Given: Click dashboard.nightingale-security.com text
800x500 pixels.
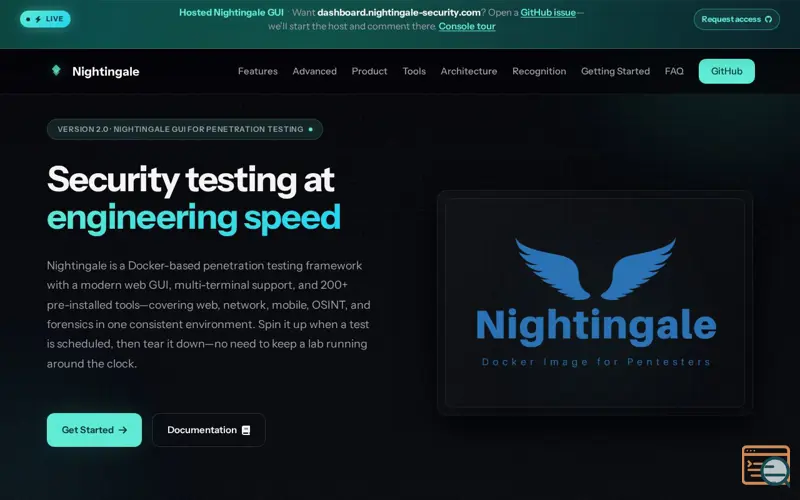Looking at the screenshot, I should [x=398, y=13].
